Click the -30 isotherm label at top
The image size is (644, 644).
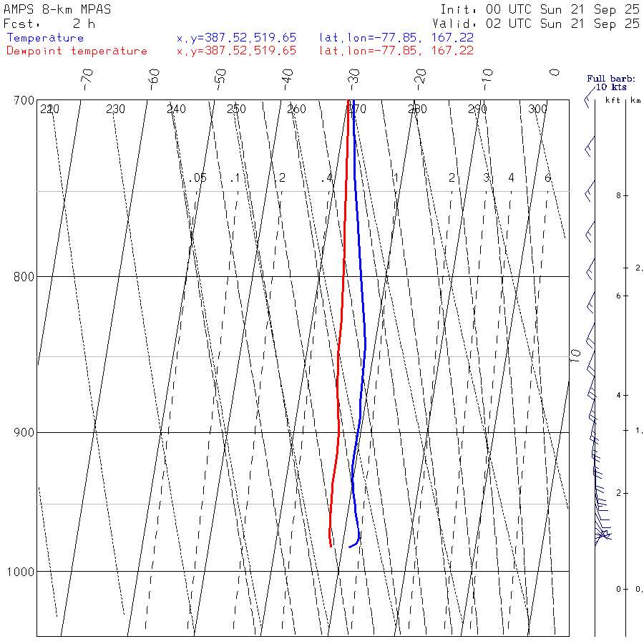coord(353,79)
